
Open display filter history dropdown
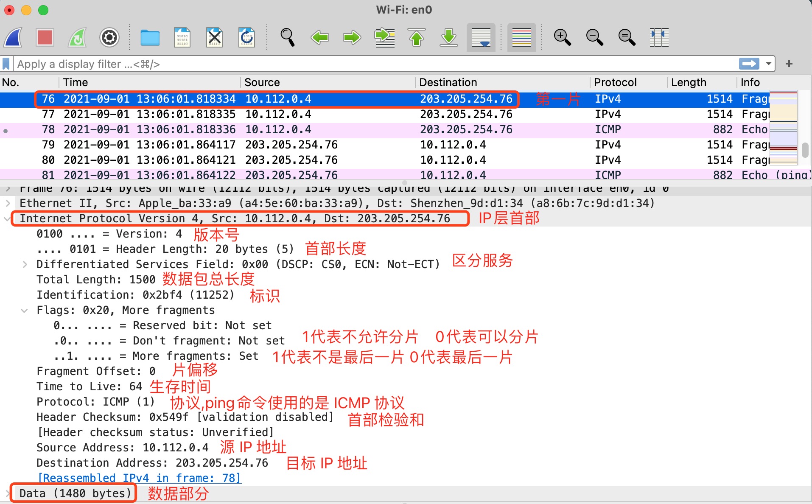[768, 64]
